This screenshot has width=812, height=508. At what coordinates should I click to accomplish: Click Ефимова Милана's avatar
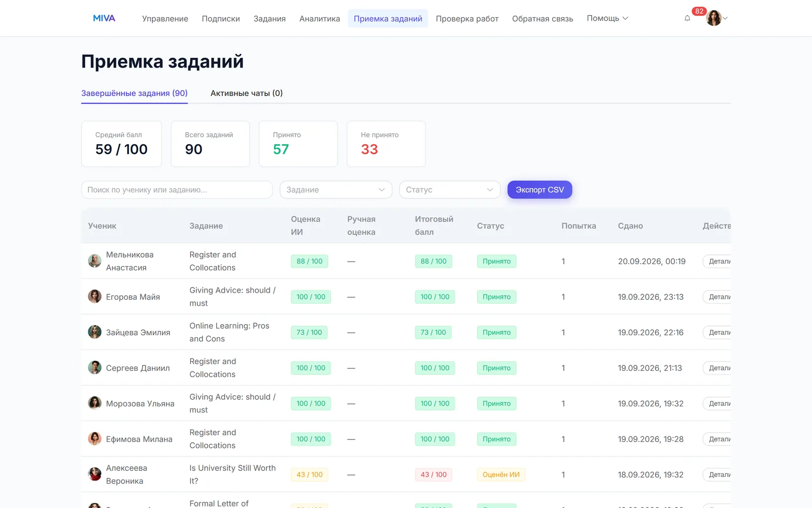pyautogui.click(x=94, y=439)
